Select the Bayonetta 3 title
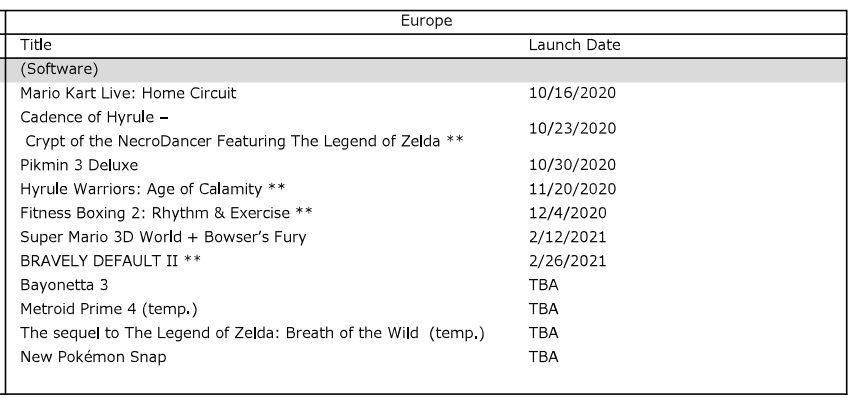This screenshot has width=856, height=398. click(x=64, y=285)
